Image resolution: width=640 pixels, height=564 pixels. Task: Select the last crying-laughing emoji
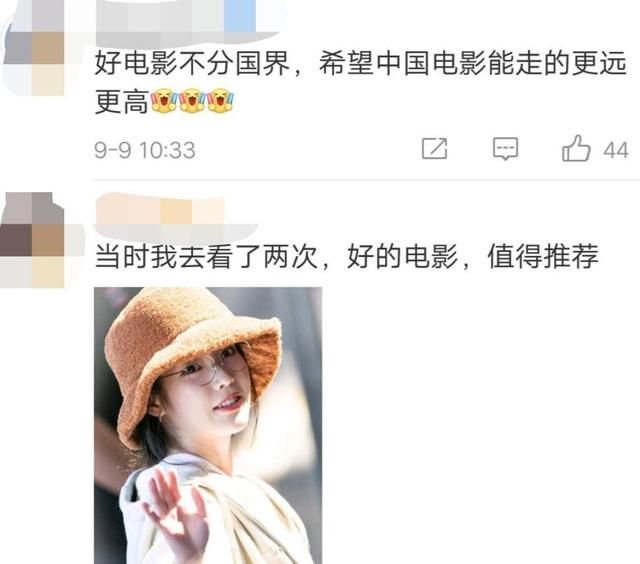click(220, 101)
